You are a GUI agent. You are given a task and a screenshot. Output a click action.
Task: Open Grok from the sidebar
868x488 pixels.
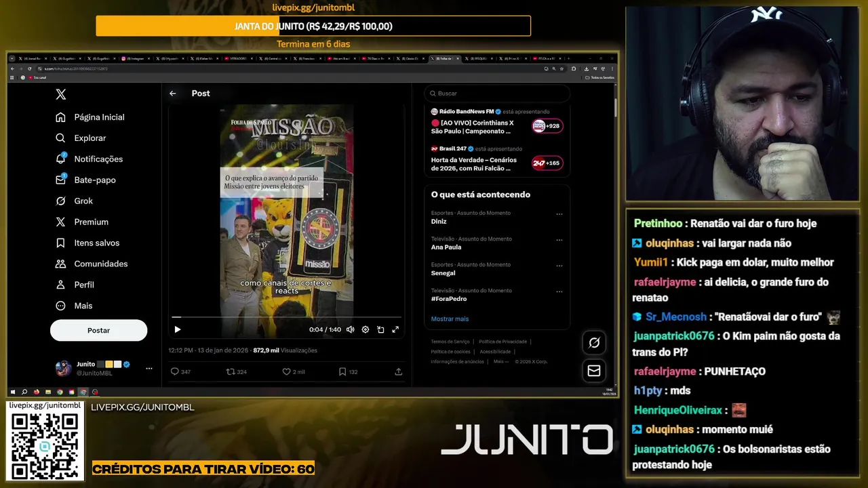coord(75,201)
